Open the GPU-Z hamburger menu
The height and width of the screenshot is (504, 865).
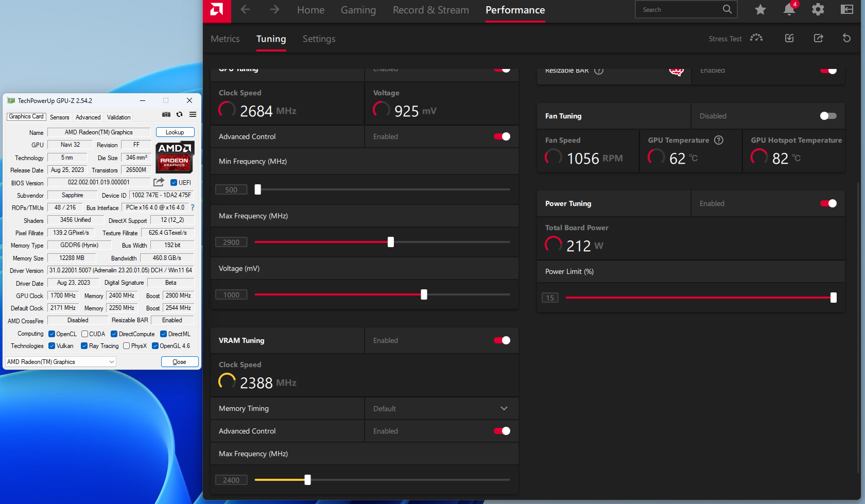193,114
